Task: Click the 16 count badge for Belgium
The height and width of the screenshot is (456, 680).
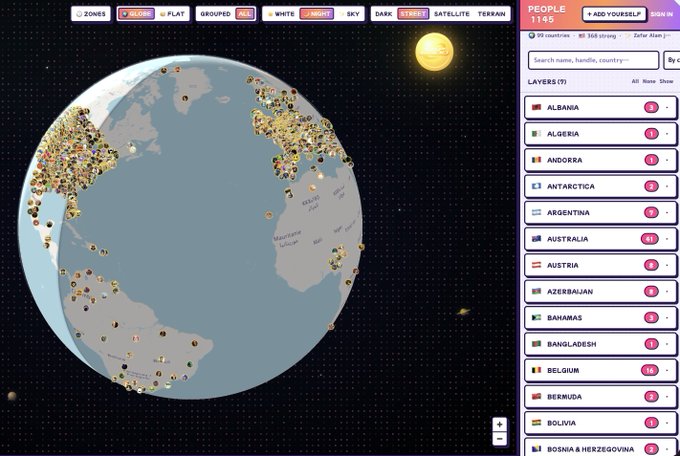Action: pyautogui.click(x=649, y=370)
